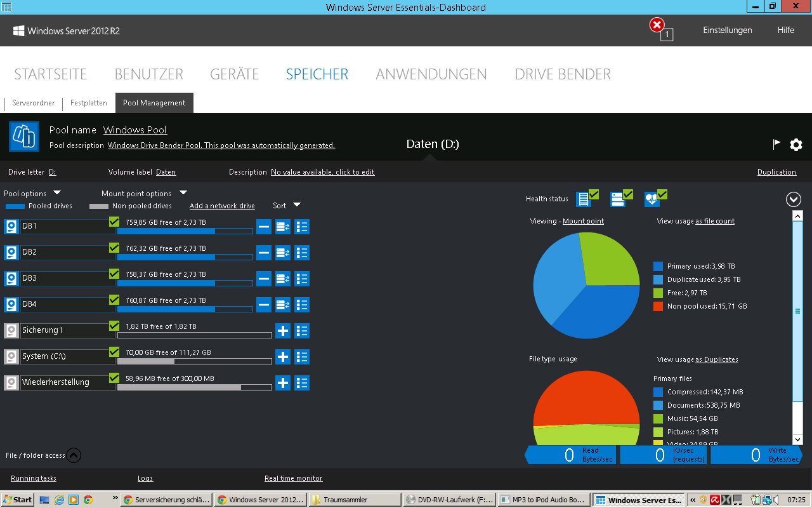812x508 pixels.
Task: Switch to the DRIVE BENDER tab
Action: point(563,74)
